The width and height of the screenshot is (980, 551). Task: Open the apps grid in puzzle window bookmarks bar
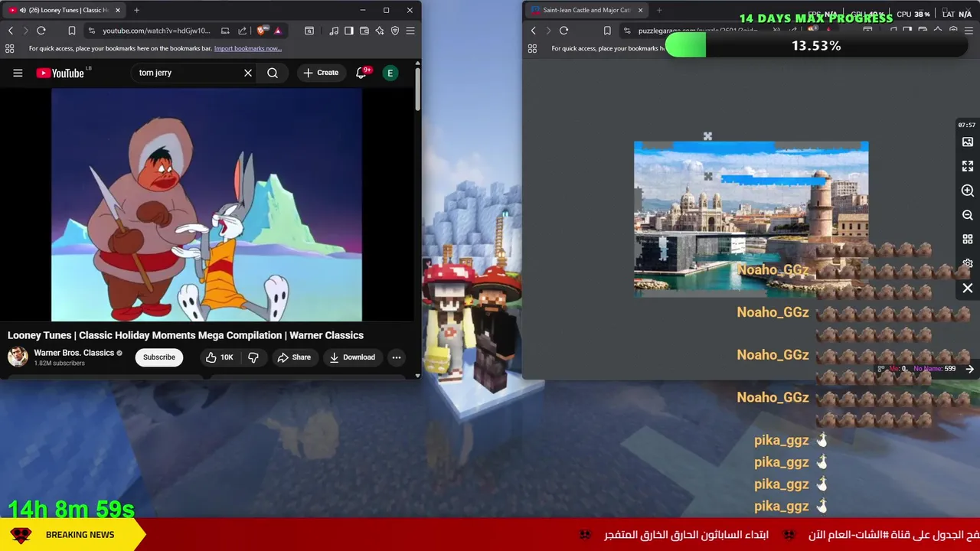point(532,48)
